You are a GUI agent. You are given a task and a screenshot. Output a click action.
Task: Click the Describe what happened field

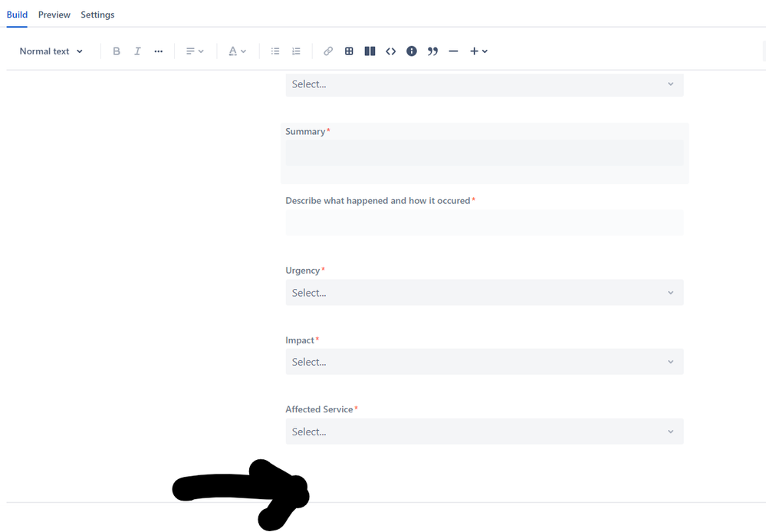485,223
